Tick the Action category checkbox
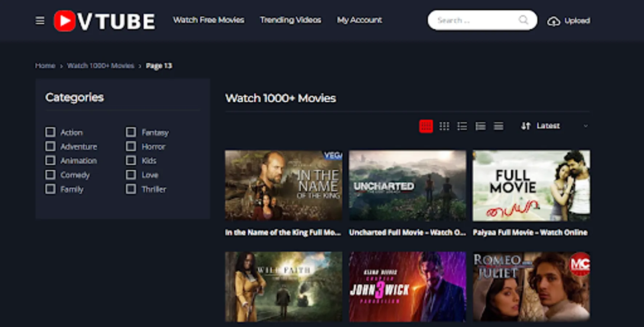 click(51, 132)
